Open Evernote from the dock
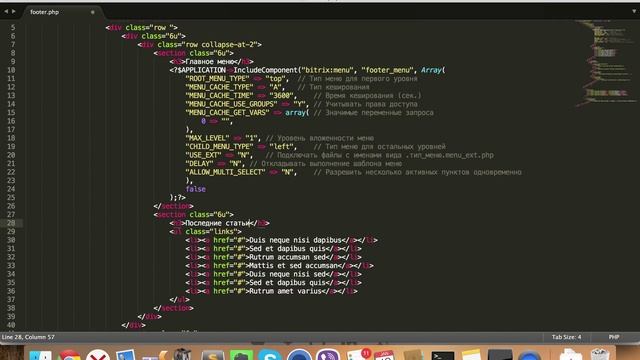The height and width of the screenshot is (360, 640). [x=241, y=356]
